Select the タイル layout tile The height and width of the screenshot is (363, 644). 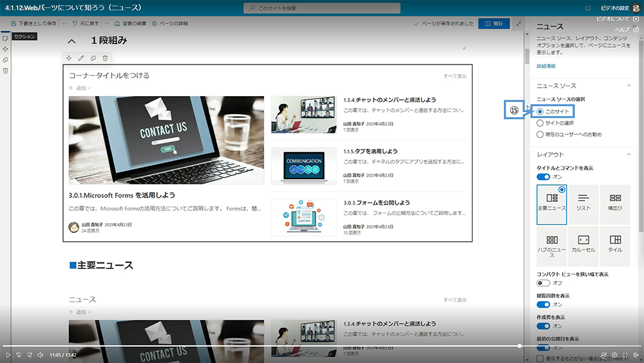(615, 246)
